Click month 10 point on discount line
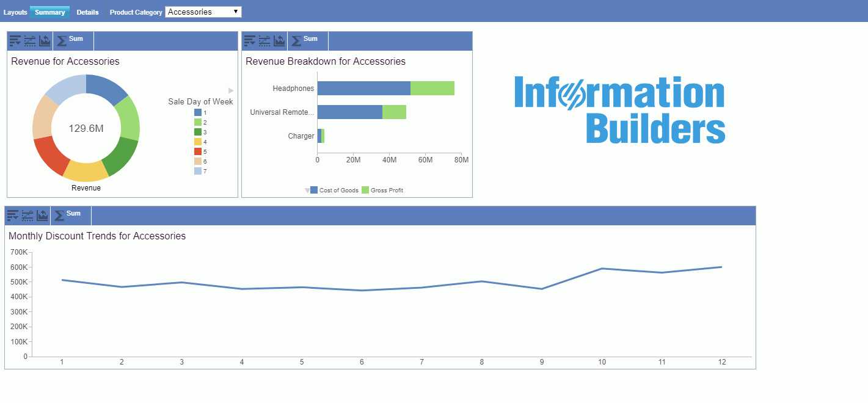The width and height of the screenshot is (868, 403). (x=602, y=269)
